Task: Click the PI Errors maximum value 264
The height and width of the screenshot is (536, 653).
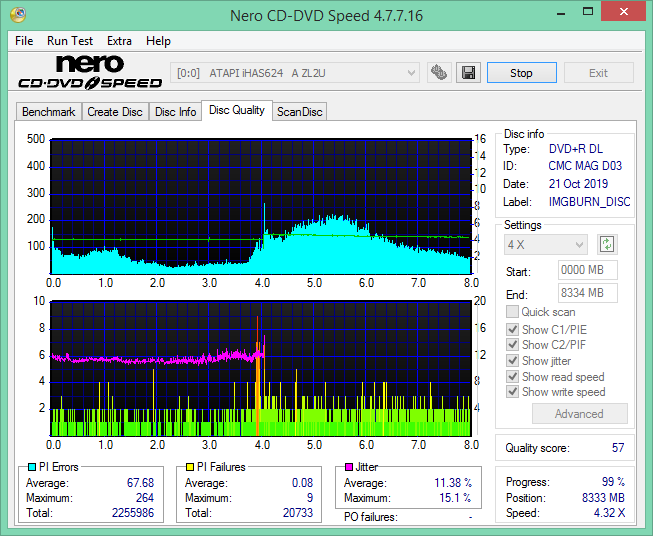Action: pyautogui.click(x=145, y=498)
